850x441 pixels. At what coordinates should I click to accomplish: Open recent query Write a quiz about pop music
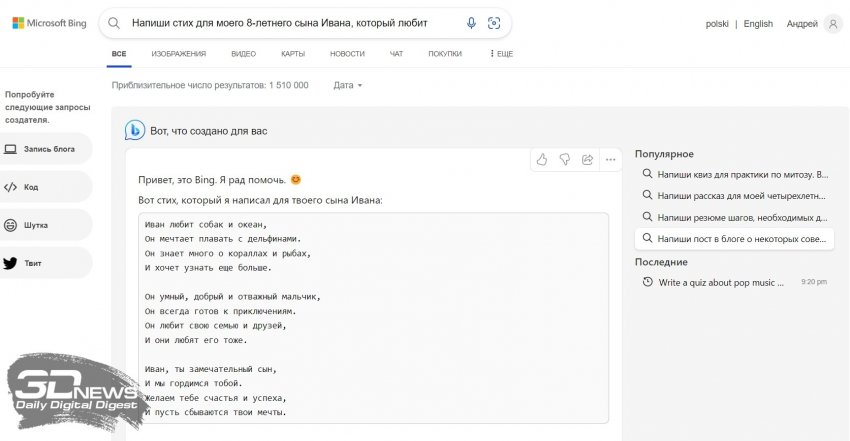[720, 283]
